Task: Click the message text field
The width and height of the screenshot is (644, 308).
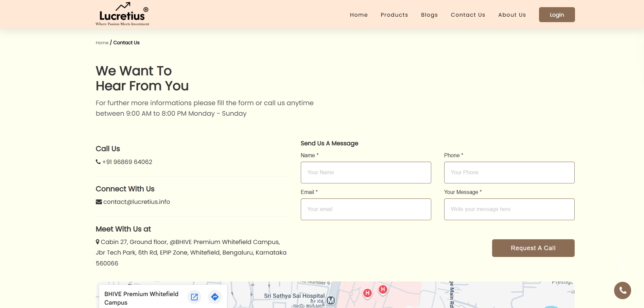Action: [509, 209]
